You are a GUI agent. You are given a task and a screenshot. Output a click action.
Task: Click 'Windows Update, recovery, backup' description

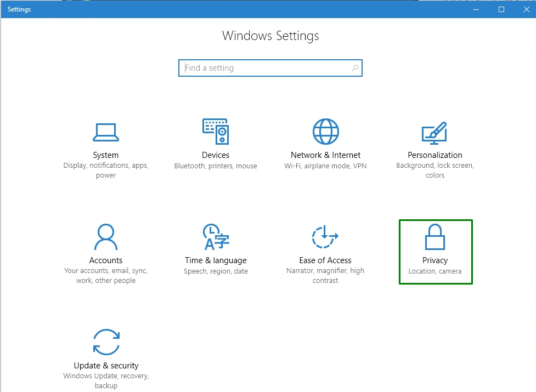(106, 380)
